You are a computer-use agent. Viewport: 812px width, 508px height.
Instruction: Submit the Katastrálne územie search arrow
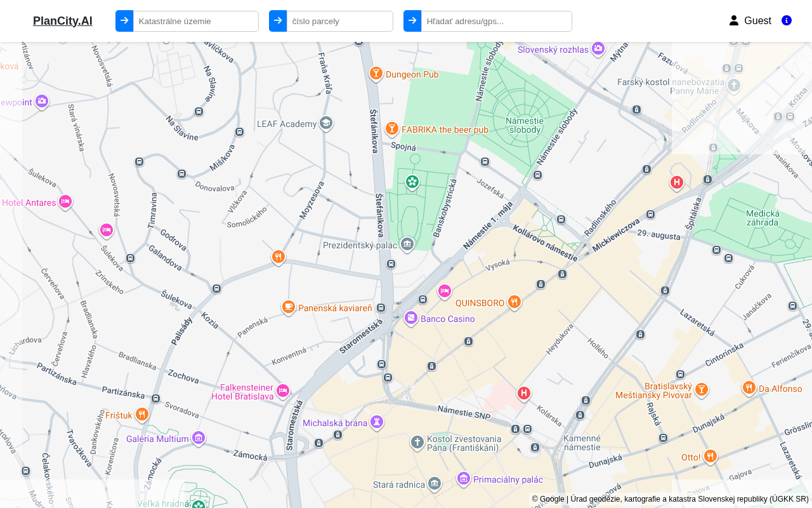coord(124,21)
